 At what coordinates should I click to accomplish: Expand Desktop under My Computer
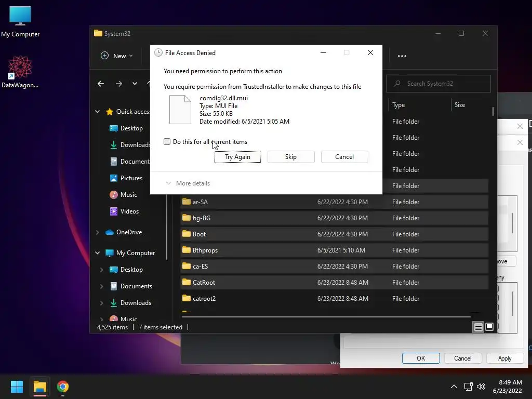(101, 270)
